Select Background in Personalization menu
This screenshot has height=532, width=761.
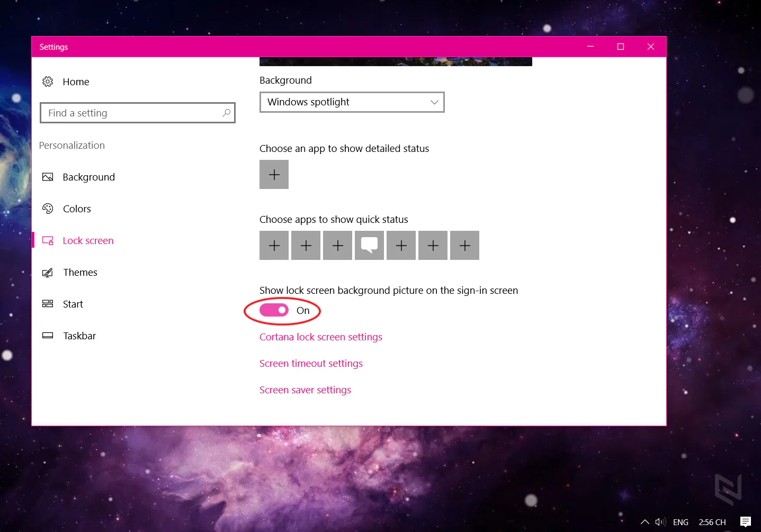click(x=88, y=177)
